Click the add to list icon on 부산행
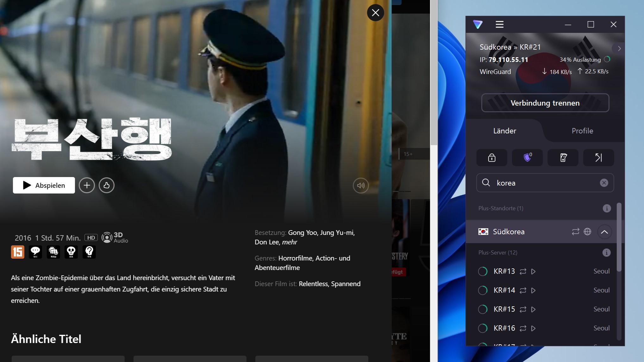The image size is (644, 362). (87, 185)
